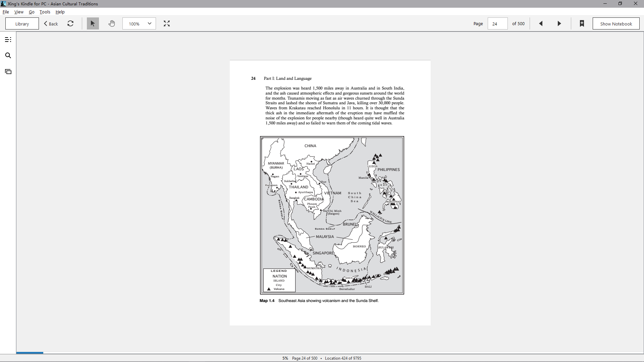Screen dimensions: 644x362
Task: Minimize the Kindle window
Action: pos(605,4)
